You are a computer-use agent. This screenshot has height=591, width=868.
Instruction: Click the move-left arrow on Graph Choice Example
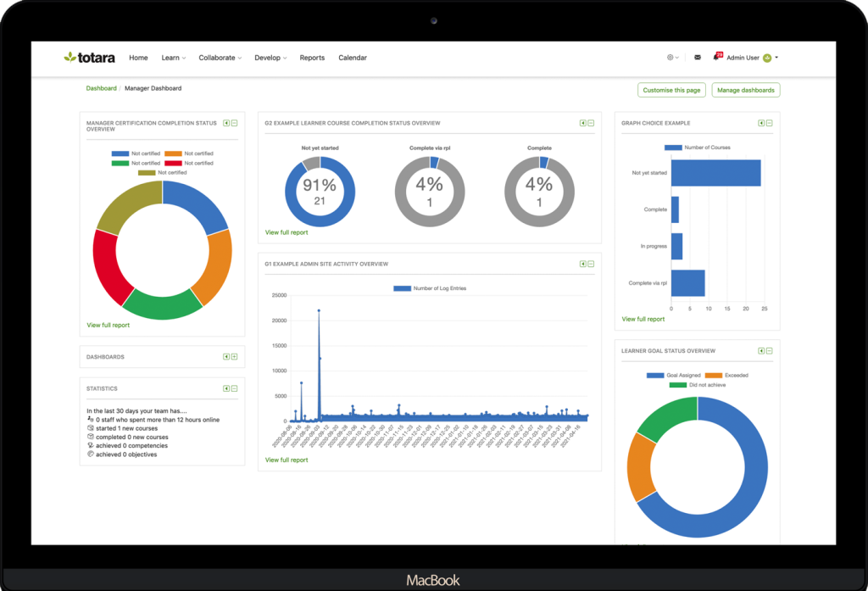click(x=761, y=122)
